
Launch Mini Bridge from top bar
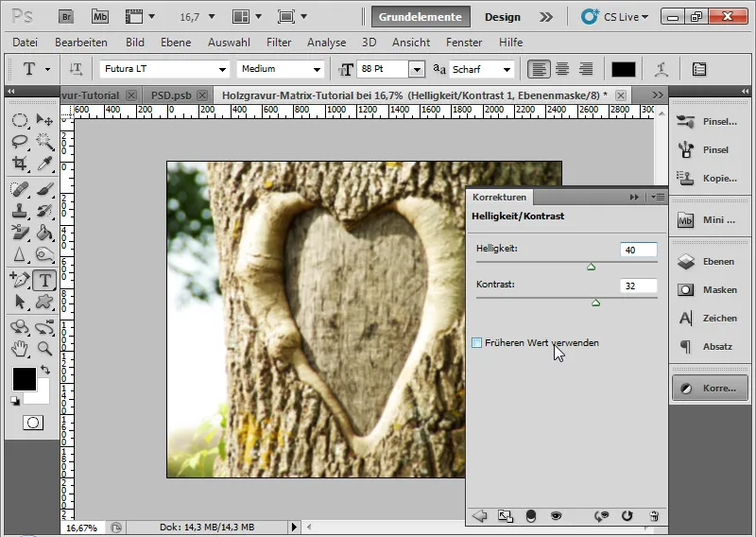[x=100, y=17]
